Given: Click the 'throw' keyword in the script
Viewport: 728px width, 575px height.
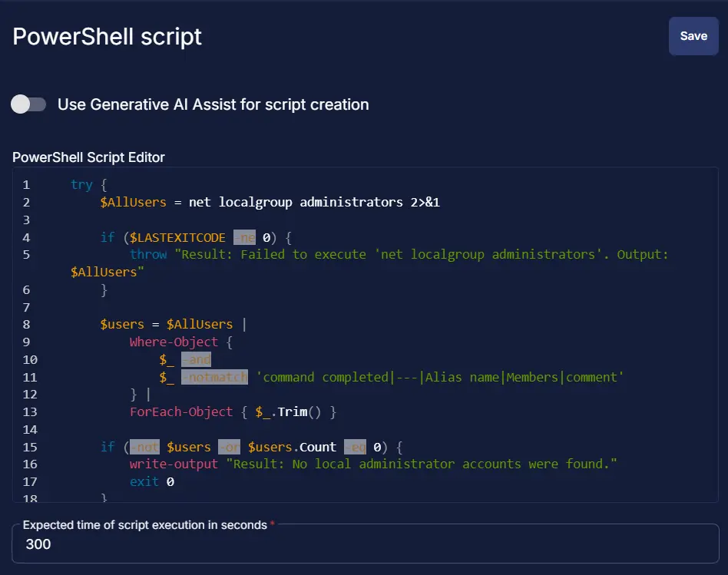Looking at the screenshot, I should pos(148,254).
